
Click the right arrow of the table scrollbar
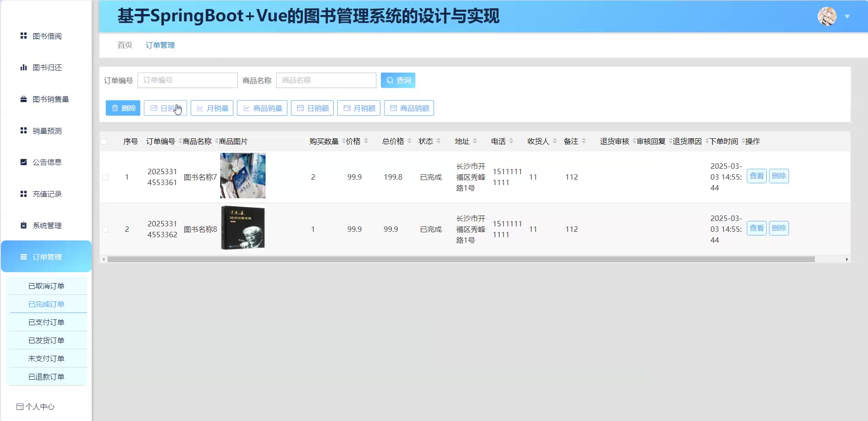[x=847, y=259]
